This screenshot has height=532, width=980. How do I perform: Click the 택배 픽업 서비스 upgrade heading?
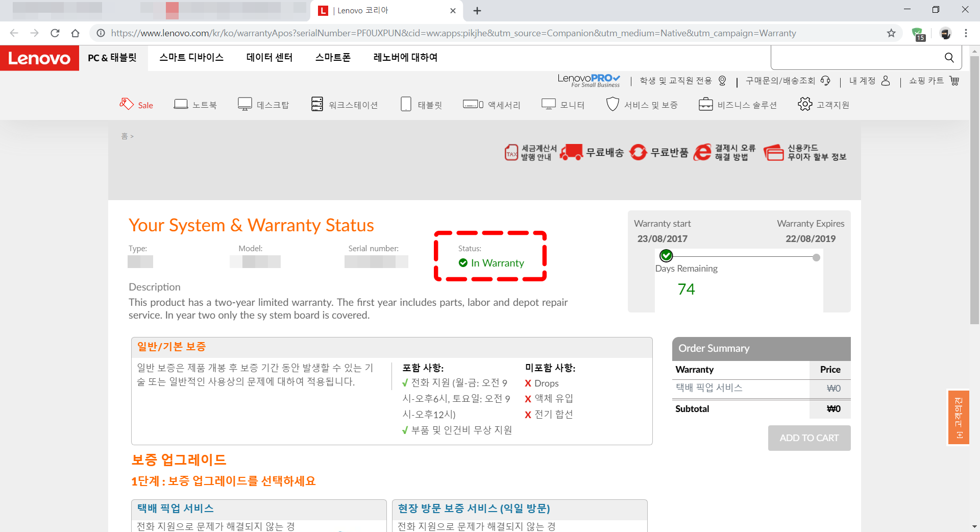[175, 509]
